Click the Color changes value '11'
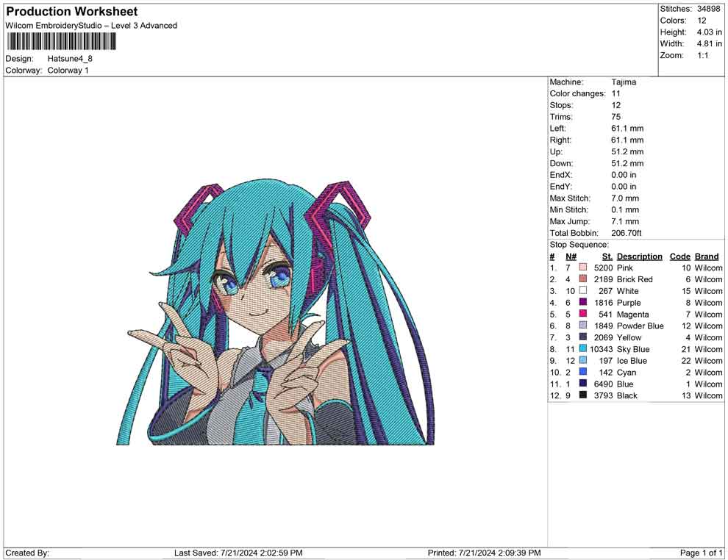Image resolution: width=728 pixels, height=560 pixels. [x=615, y=93]
